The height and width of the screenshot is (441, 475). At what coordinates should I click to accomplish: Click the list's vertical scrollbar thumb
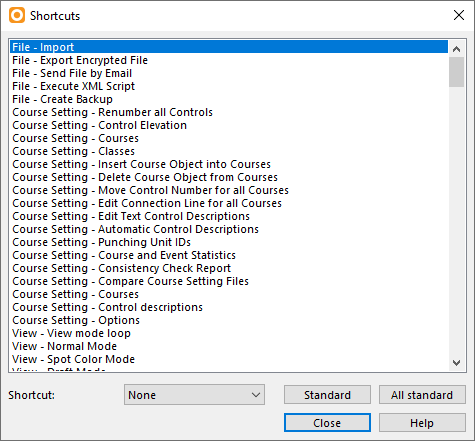point(456,72)
